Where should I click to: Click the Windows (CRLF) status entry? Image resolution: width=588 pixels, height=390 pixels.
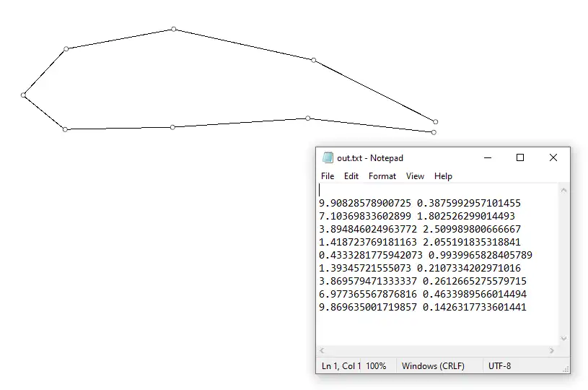(x=433, y=366)
